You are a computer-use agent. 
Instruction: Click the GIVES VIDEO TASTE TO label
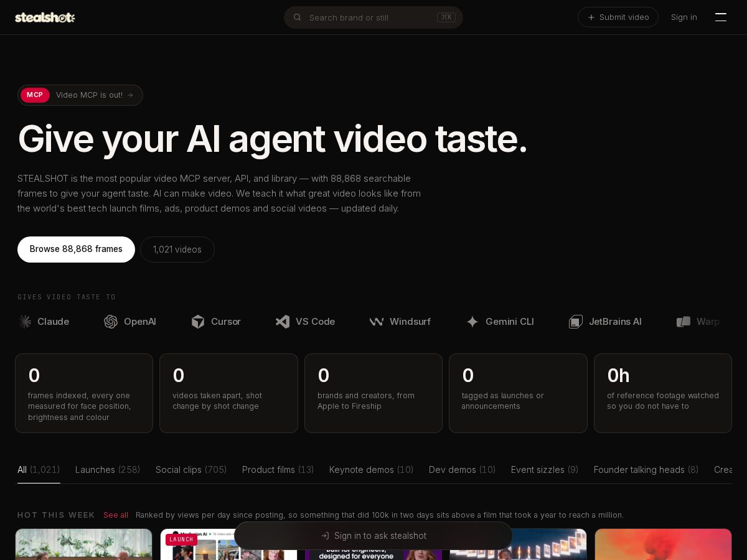pyautogui.click(x=67, y=297)
